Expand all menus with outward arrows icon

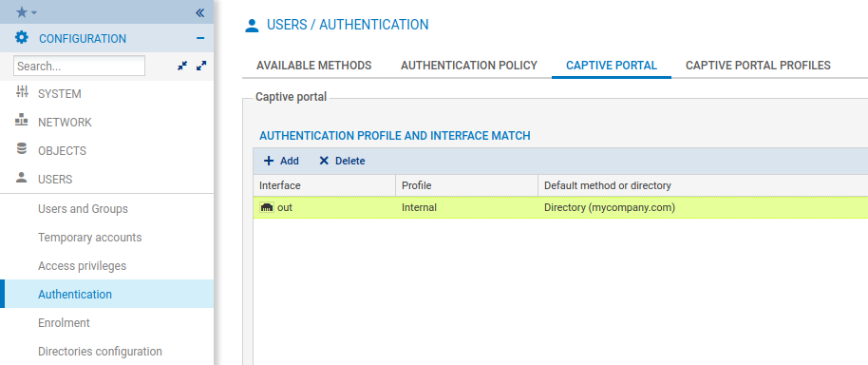[201, 66]
